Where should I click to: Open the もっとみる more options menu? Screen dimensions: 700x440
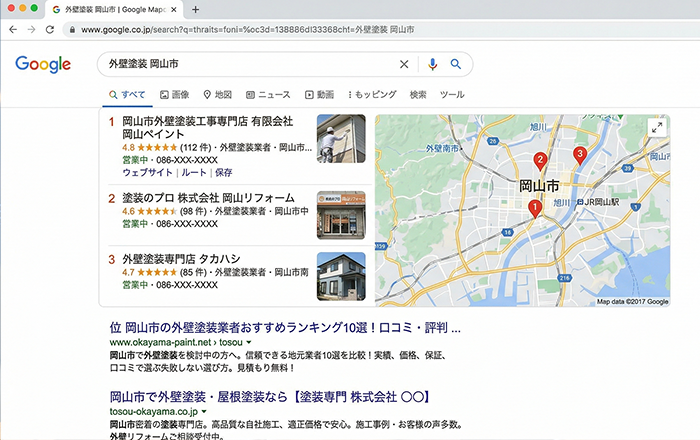[x=374, y=95]
